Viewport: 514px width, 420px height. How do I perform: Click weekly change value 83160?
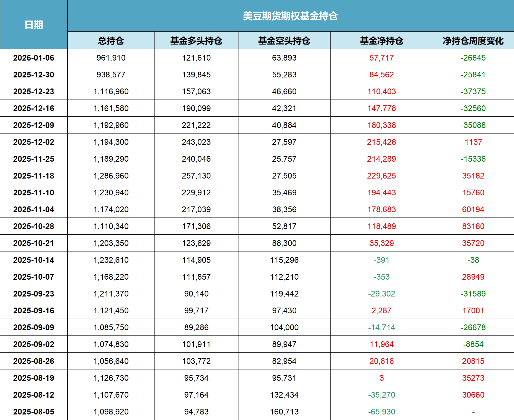473,226
